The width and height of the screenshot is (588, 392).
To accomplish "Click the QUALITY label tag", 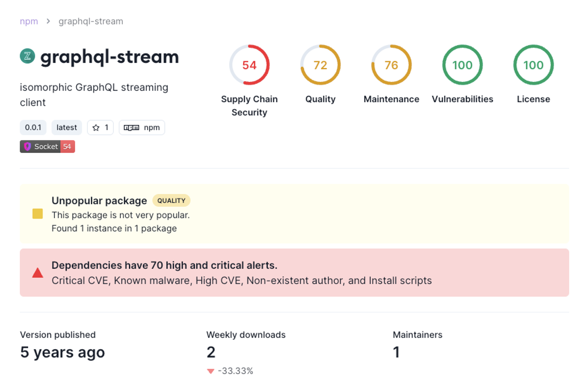I will pos(171,201).
